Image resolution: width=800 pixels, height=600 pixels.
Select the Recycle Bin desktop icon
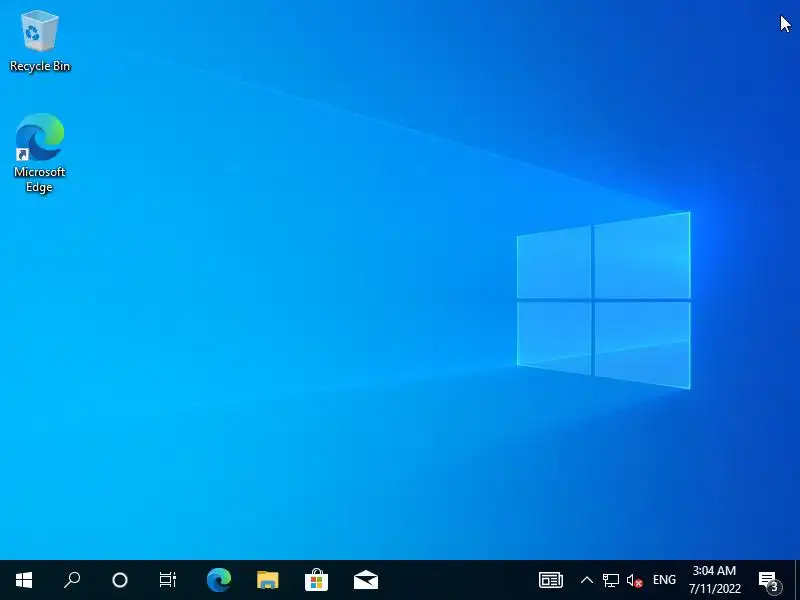click(x=40, y=42)
